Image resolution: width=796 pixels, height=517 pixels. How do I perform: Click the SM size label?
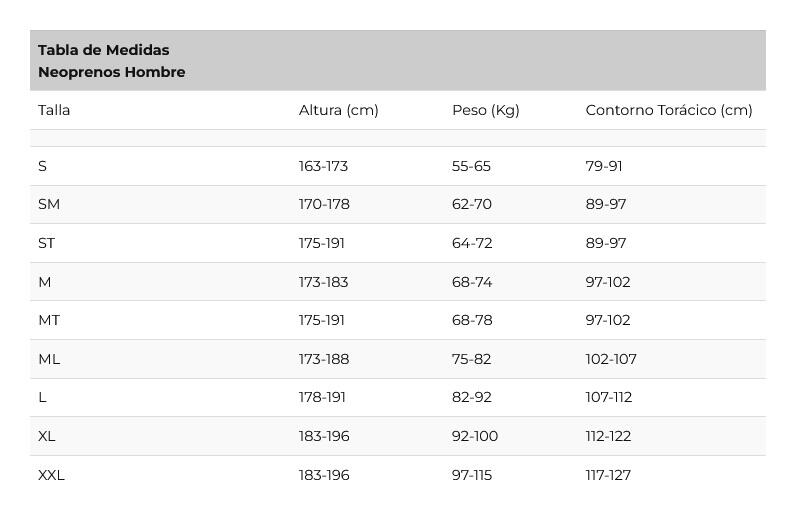(x=49, y=204)
